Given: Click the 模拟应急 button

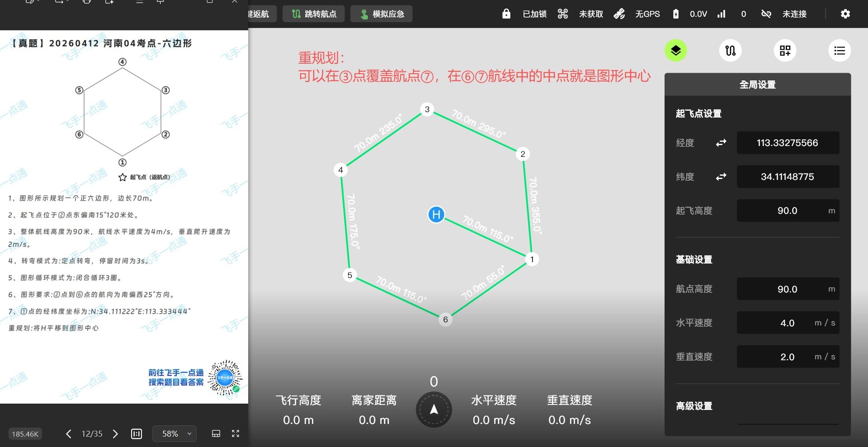Looking at the screenshot, I should [381, 14].
